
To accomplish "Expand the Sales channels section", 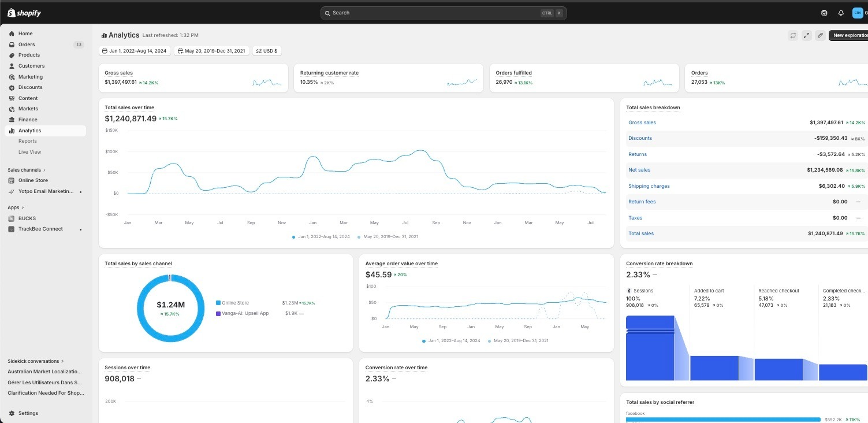I will point(27,170).
